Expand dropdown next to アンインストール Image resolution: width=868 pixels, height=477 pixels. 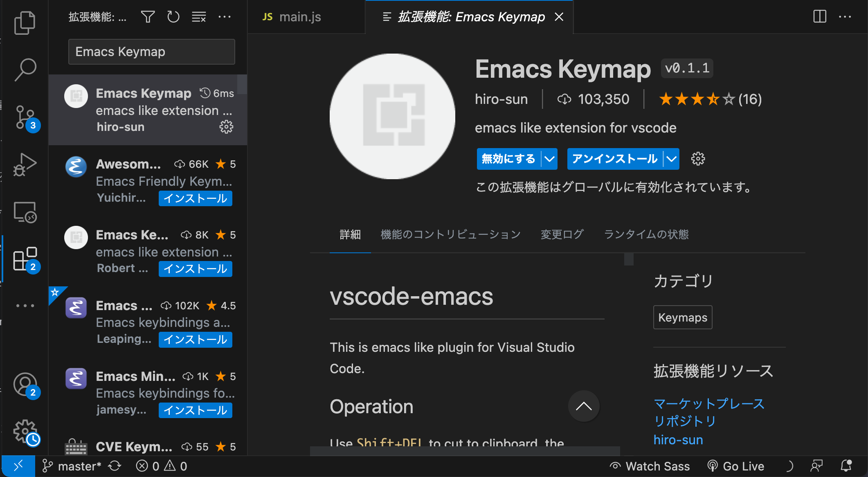point(672,159)
